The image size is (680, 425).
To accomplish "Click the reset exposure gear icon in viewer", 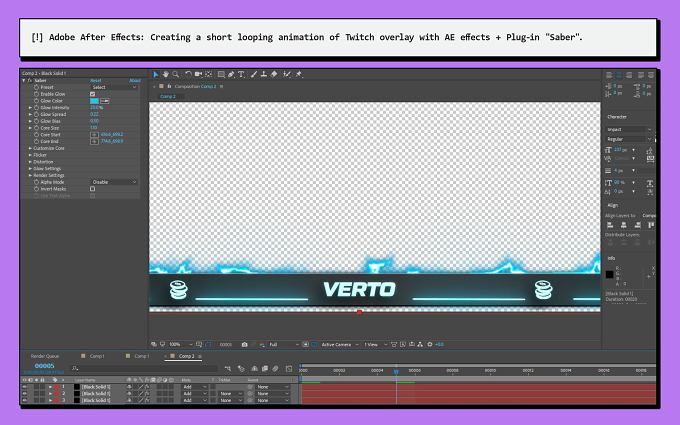I will [x=430, y=344].
